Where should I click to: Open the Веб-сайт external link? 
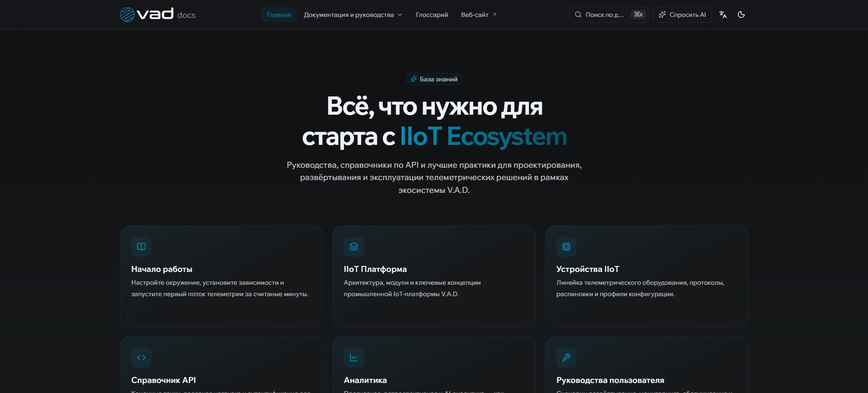[478, 15]
